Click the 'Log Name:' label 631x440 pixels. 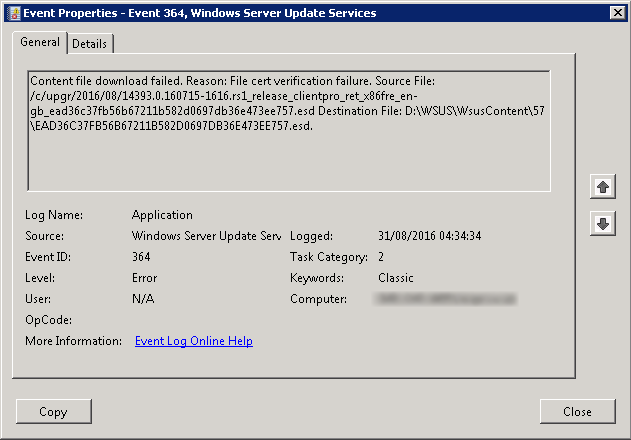click(x=54, y=215)
